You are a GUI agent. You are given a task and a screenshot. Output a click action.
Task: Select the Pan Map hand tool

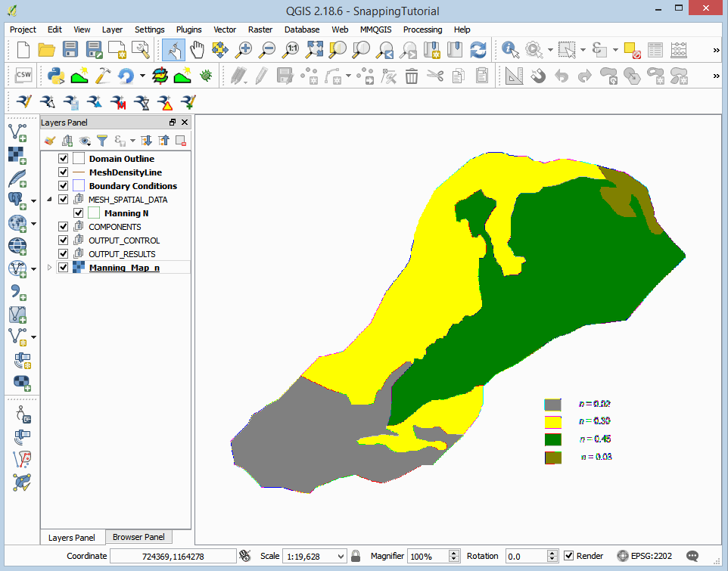(x=197, y=51)
